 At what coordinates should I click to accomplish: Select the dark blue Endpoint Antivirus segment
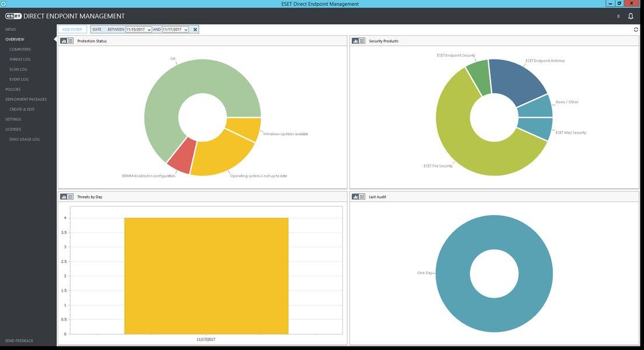517,80
